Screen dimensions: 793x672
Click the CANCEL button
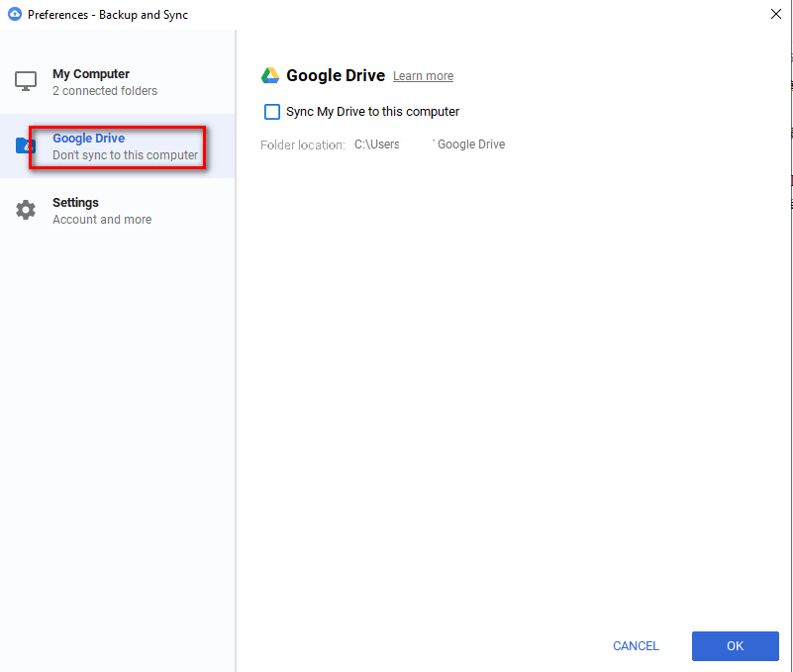pyautogui.click(x=636, y=646)
